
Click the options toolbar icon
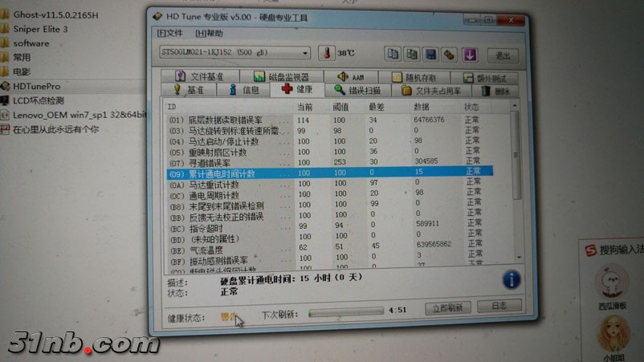tap(450, 55)
